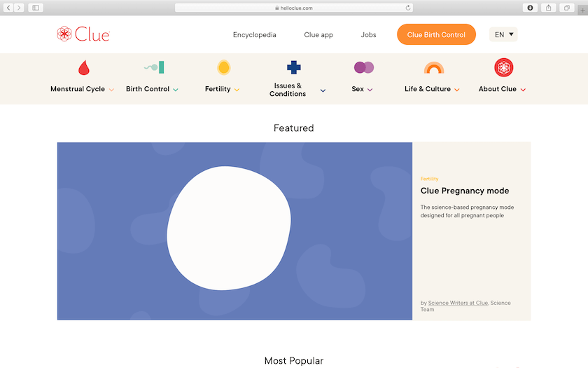
Task: Click the Clue Birth Control button
Action: click(436, 34)
